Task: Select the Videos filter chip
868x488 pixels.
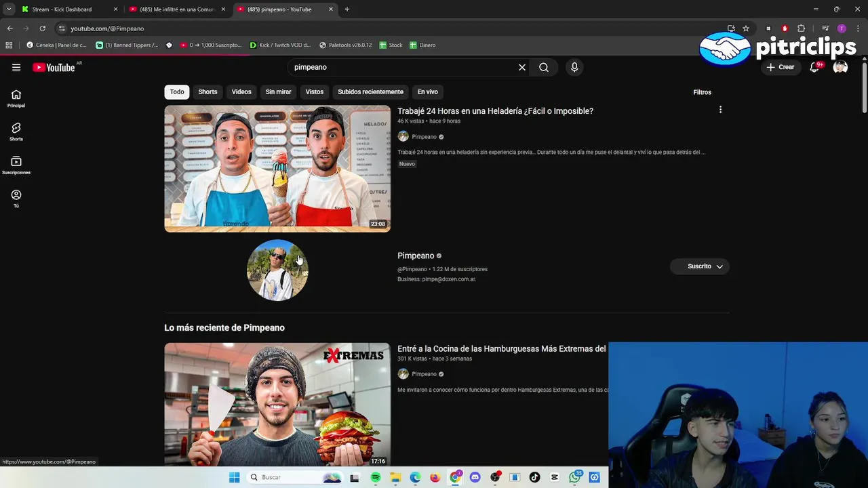Action: 241,92
